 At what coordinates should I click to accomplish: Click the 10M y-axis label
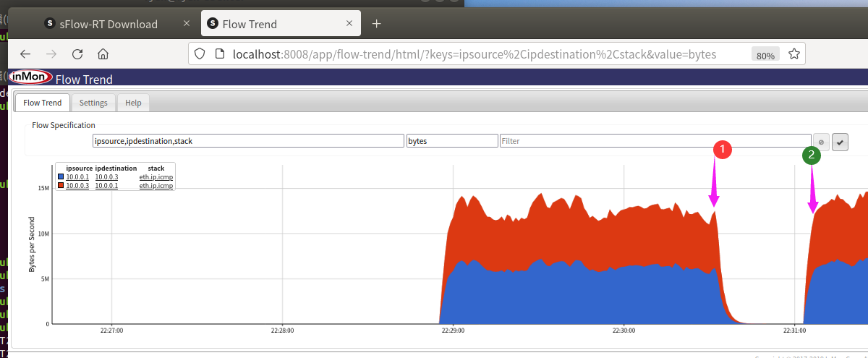click(x=43, y=234)
